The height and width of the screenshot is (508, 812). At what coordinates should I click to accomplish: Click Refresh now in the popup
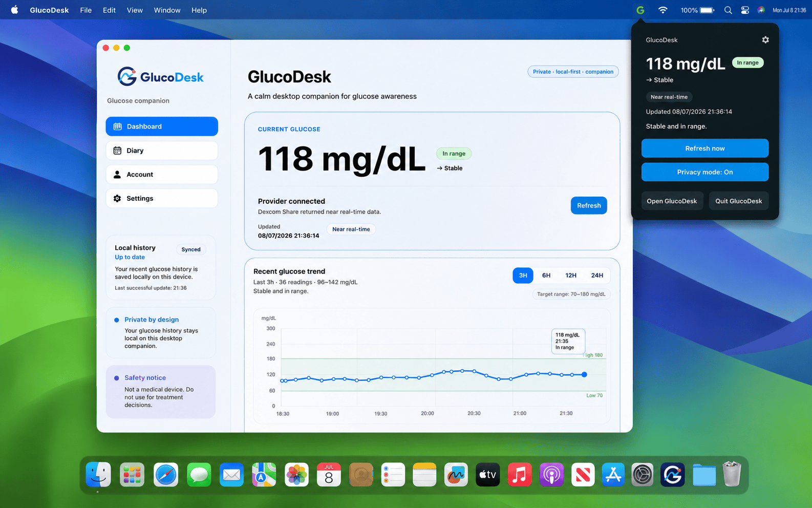(x=705, y=149)
